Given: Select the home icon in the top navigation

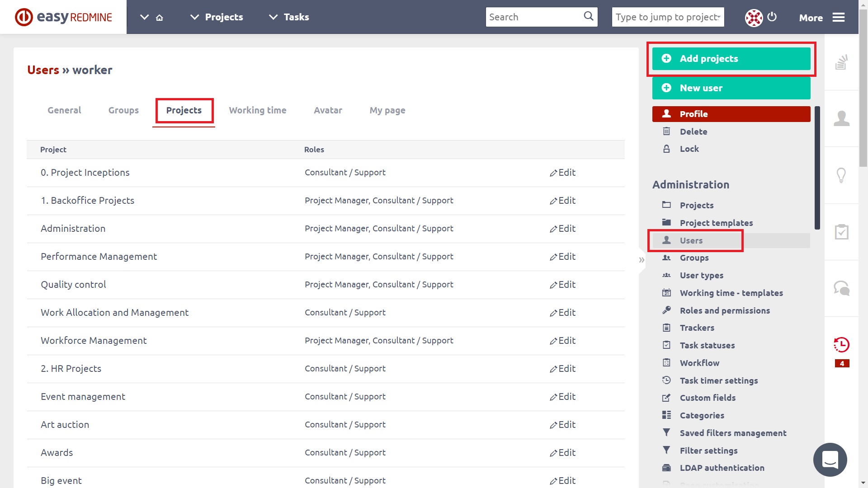Looking at the screenshot, I should (159, 17).
